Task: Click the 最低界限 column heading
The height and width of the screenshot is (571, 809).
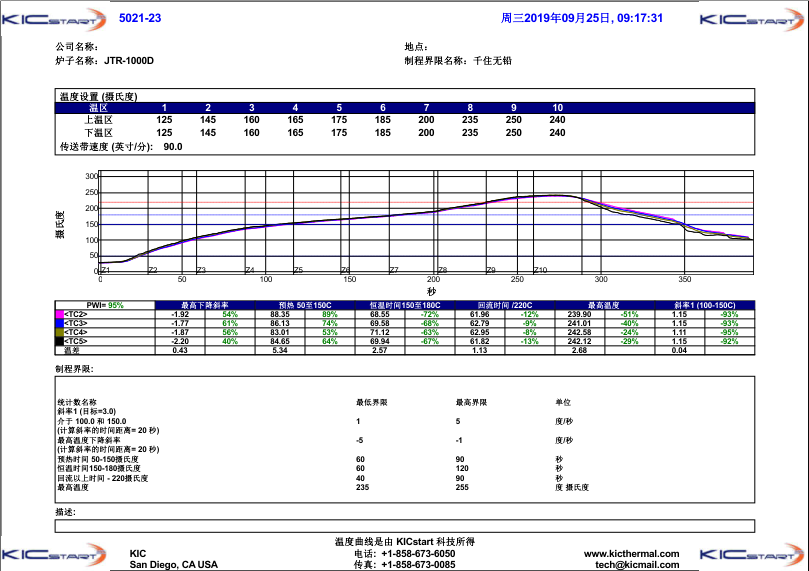Action: coord(371,402)
